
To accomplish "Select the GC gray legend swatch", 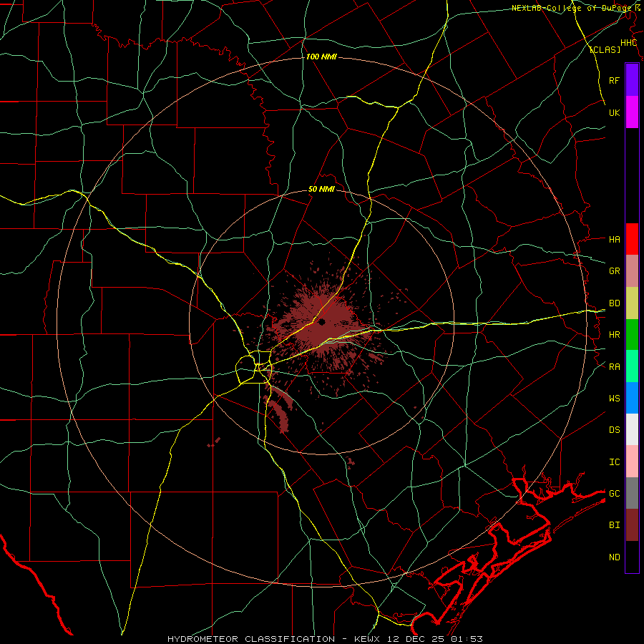I will click(632, 493).
